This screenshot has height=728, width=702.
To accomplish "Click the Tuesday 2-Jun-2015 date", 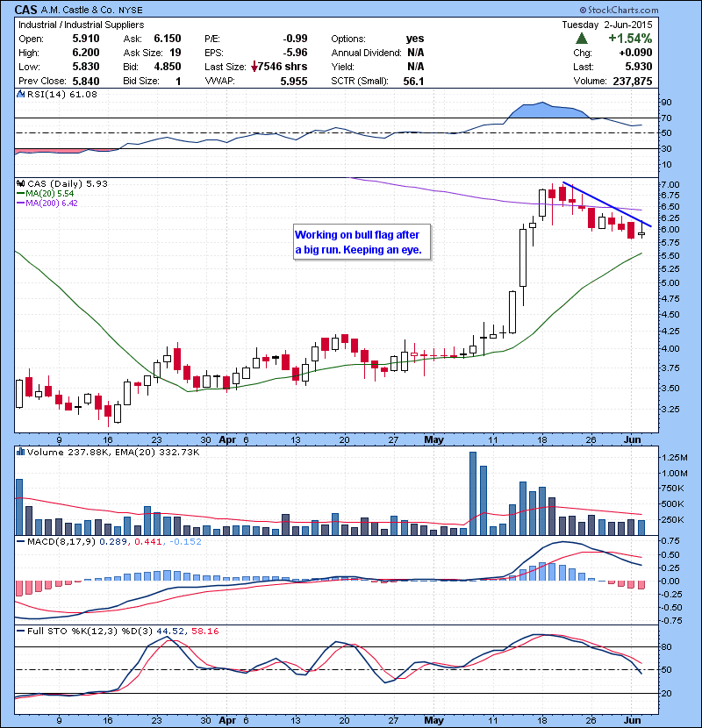I will coord(606,25).
